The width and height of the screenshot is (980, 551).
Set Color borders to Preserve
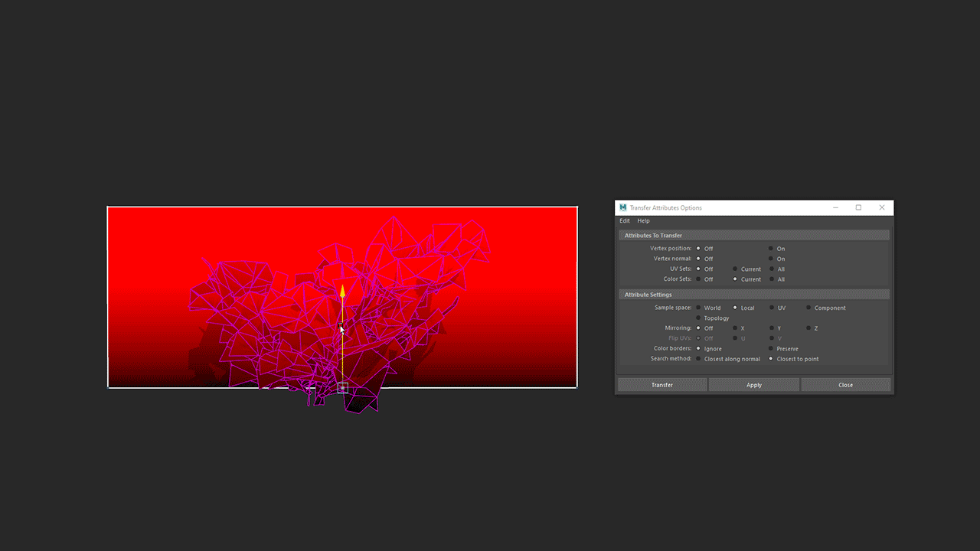[771, 349]
